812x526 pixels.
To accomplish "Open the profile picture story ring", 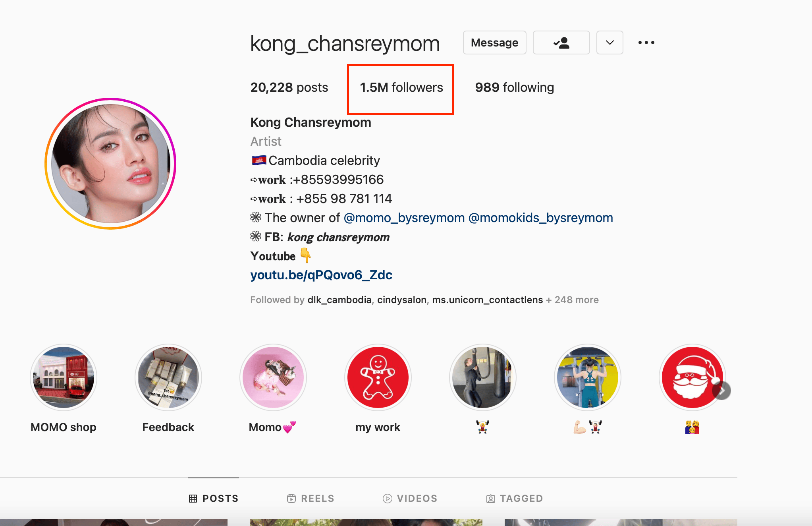I will click(x=110, y=164).
